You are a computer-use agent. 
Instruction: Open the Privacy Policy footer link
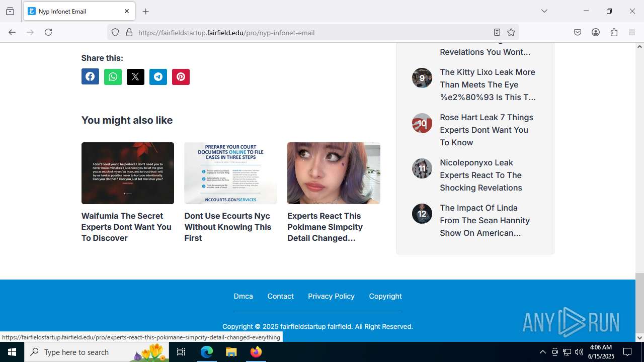click(x=331, y=296)
